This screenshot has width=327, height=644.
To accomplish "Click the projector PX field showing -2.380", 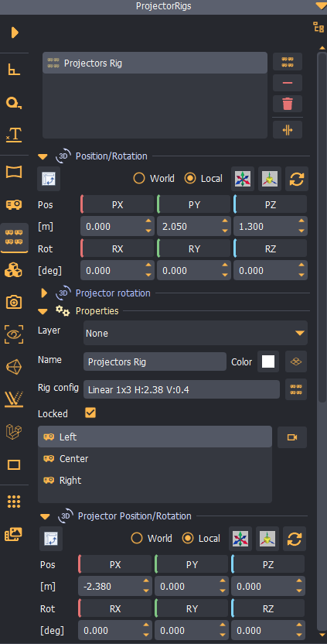I will (115, 586).
